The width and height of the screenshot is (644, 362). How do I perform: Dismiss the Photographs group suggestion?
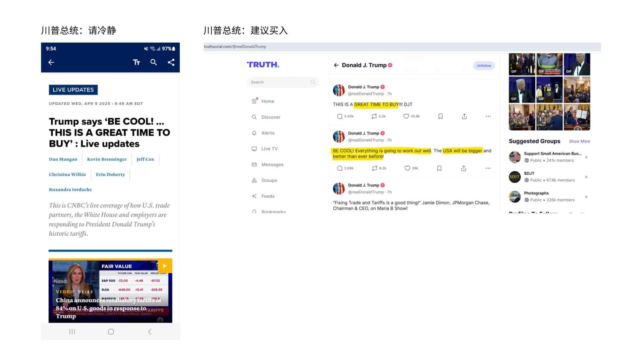pos(586,197)
